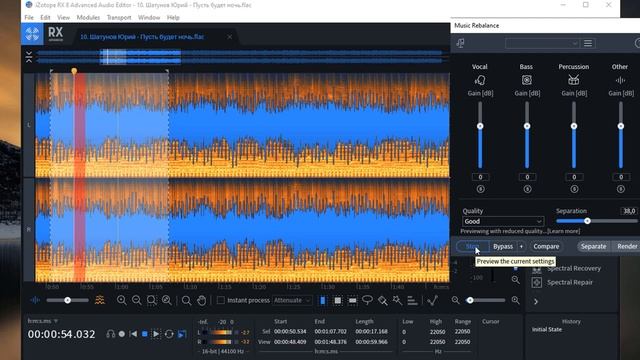Expand the module list chevron arrow
This screenshot has width=640, height=360.
(536, 302)
